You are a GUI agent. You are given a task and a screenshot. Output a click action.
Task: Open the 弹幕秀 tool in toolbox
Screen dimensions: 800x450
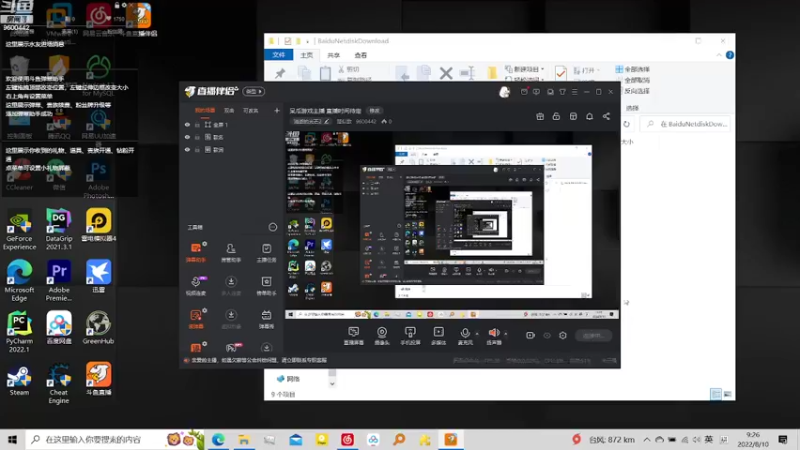[x=266, y=319]
